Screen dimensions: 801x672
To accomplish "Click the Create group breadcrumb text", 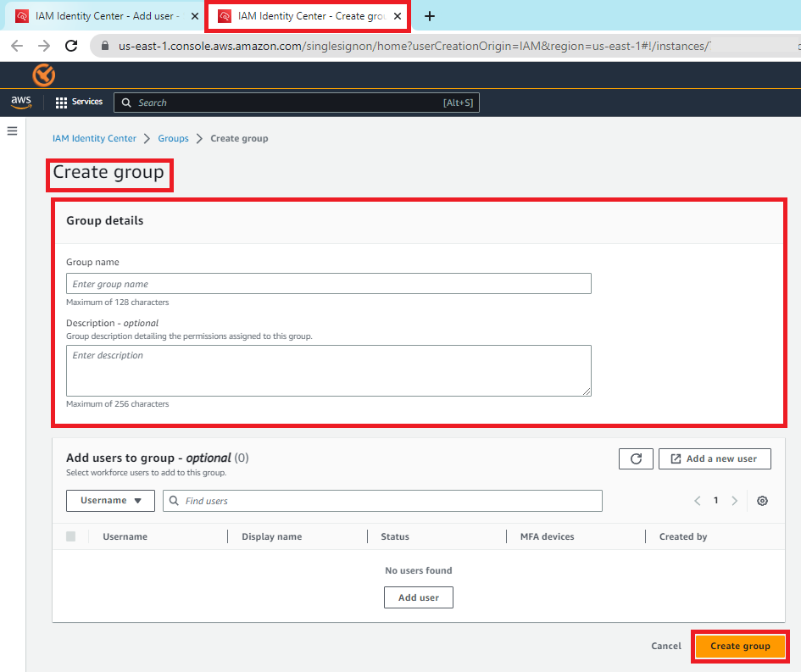I will (239, 138).
